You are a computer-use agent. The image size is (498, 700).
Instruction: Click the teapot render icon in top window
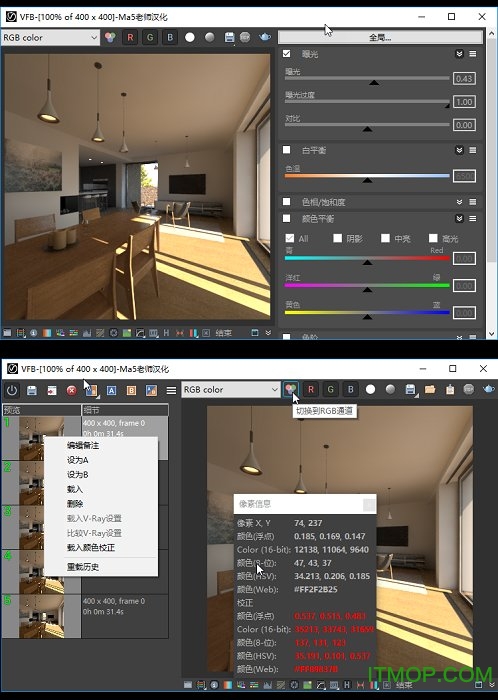tap(265, 37)
